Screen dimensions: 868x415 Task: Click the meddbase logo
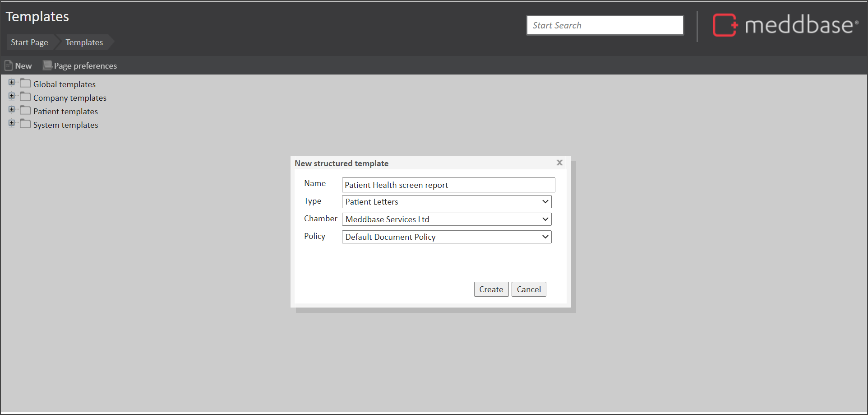click(x=785, y=25)
